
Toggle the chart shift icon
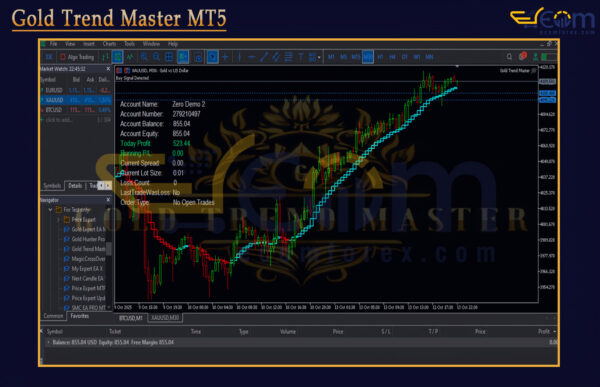(198, 57)
